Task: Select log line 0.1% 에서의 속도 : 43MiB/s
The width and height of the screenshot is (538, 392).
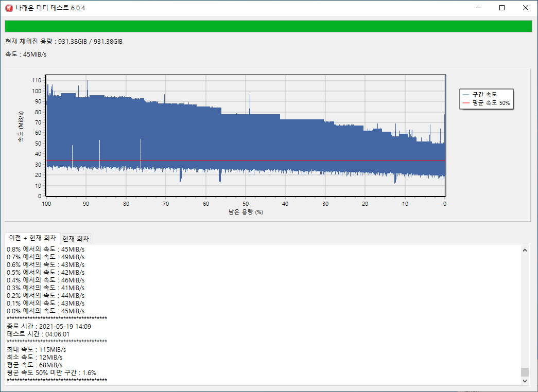Action: pyautogui.click(x=46, y=303)
